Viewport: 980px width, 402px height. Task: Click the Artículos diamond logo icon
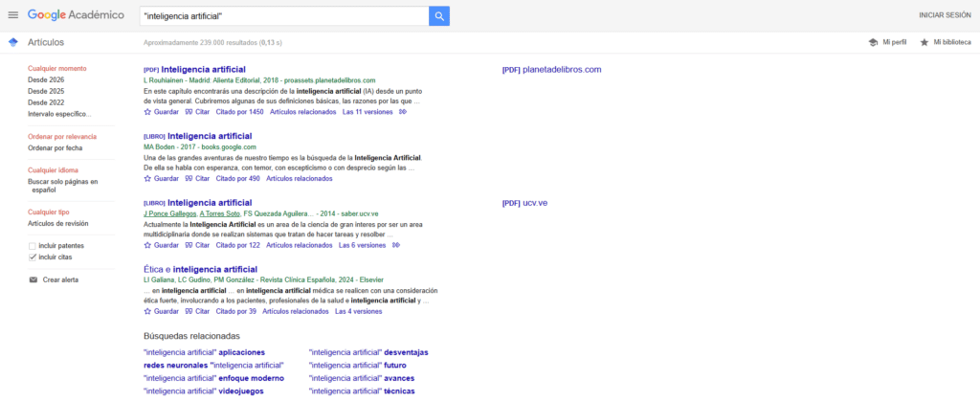point(13,42)
